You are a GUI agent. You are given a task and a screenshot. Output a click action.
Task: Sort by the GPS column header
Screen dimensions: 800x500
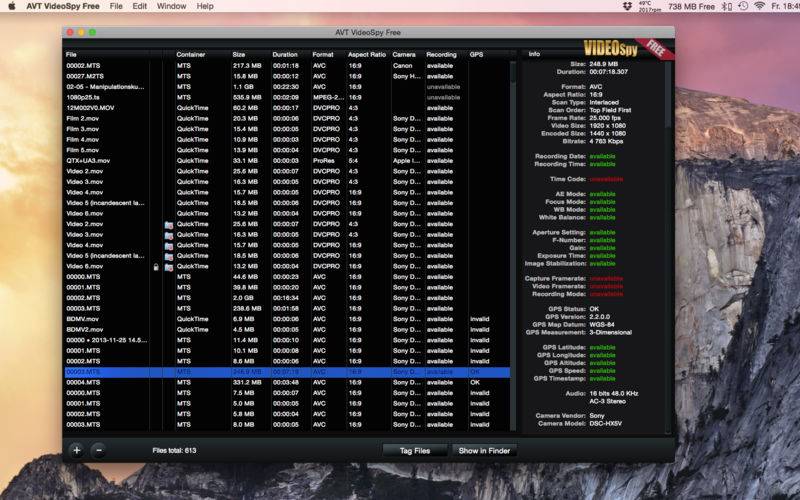tap(476, 54)
